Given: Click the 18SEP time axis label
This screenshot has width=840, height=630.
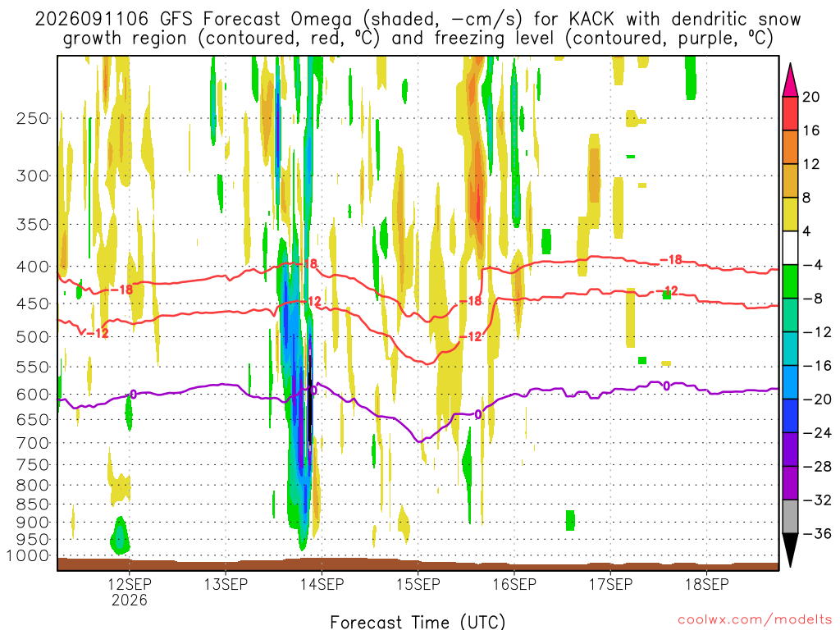Looking at the screenshot, I should (707, 584).
